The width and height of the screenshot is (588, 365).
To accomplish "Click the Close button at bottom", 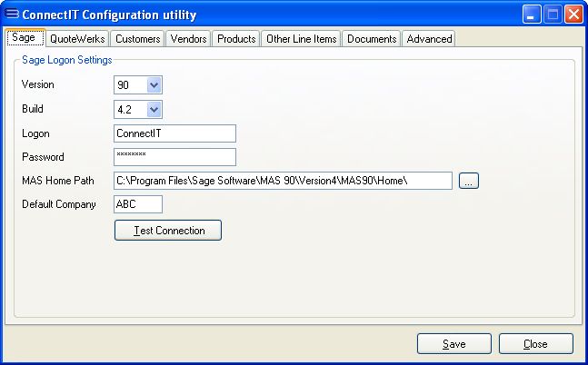I will pos(536,343).
